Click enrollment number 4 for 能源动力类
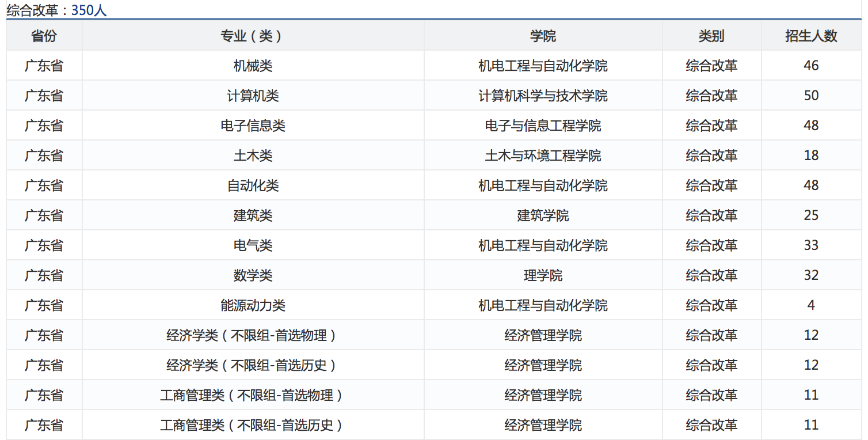The width and height of the screenshot is (868, 440). 811,305
